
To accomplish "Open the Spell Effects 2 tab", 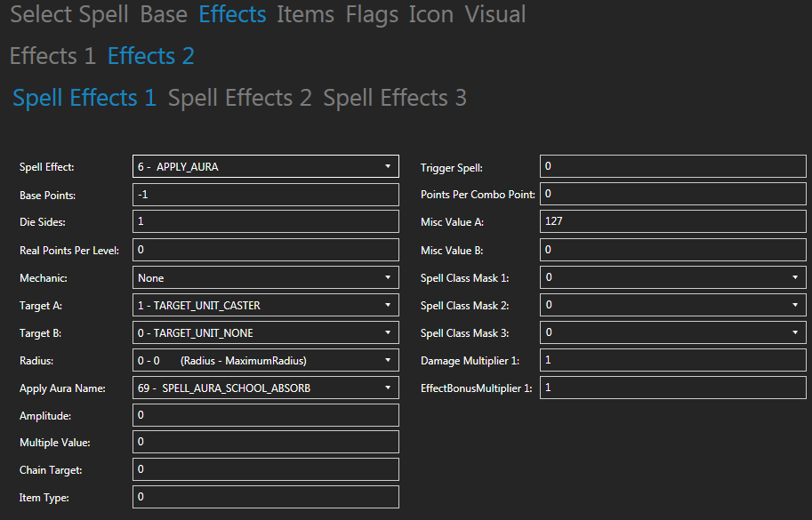I will click(240, 98).
